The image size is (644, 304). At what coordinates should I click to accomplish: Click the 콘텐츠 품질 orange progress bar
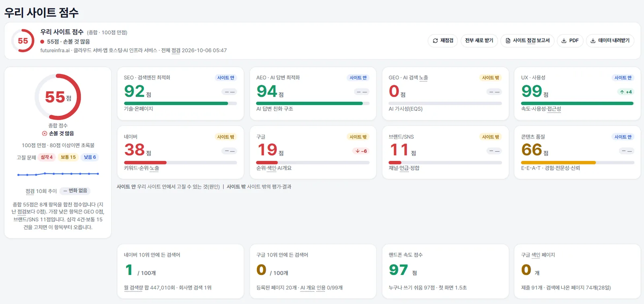tap(578, 162)
